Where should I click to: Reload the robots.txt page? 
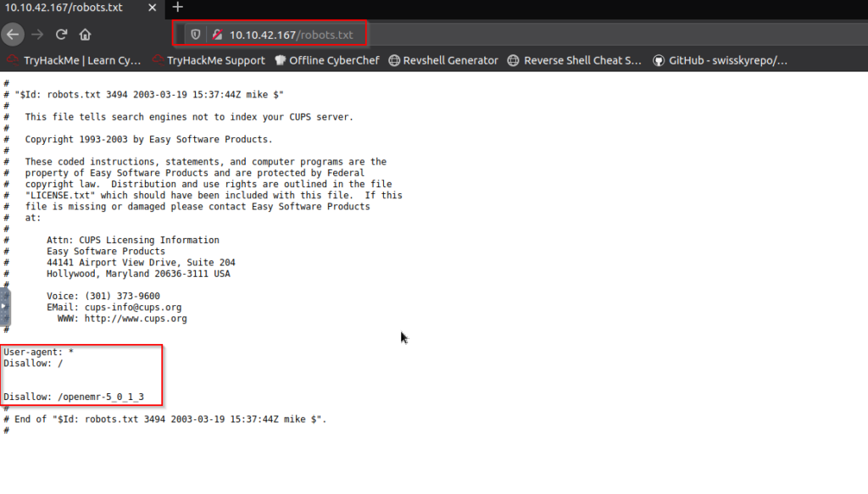pos(61,35)
